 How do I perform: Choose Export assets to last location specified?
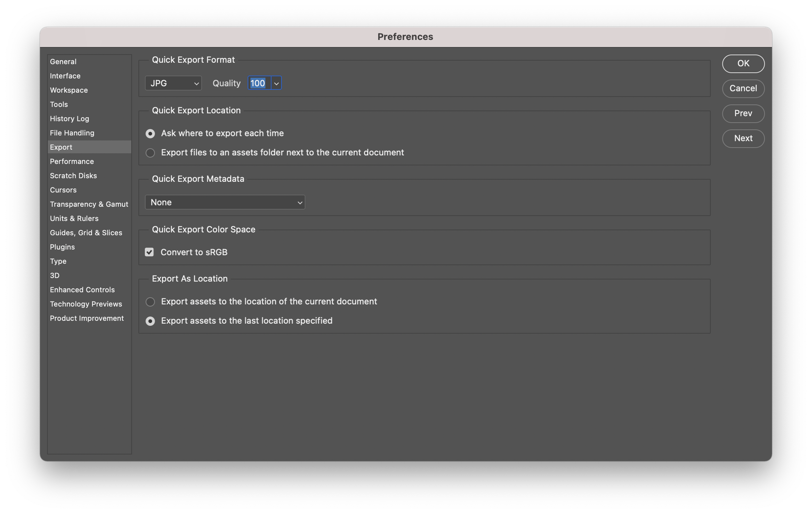(x=150, y=321)
